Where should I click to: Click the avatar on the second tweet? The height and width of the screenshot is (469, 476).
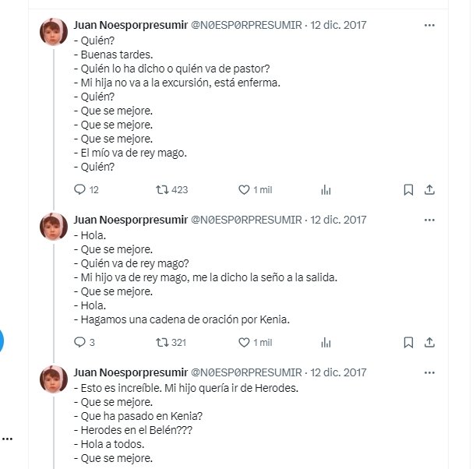(54, 227)
